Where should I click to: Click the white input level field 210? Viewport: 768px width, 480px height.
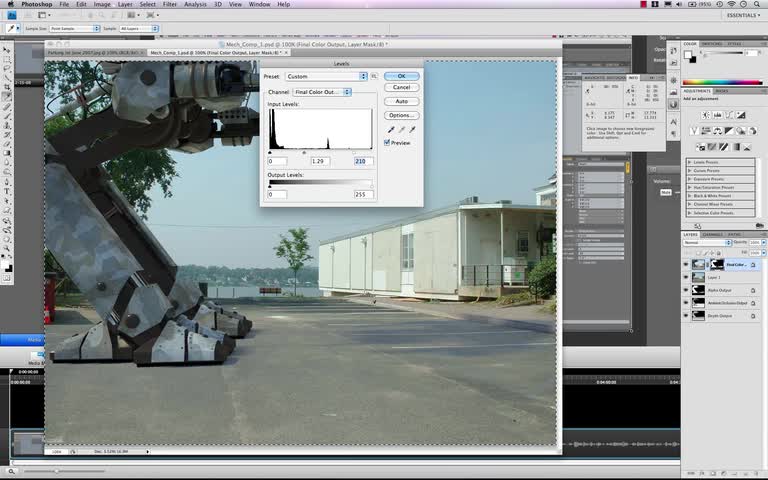click(364, 161)
